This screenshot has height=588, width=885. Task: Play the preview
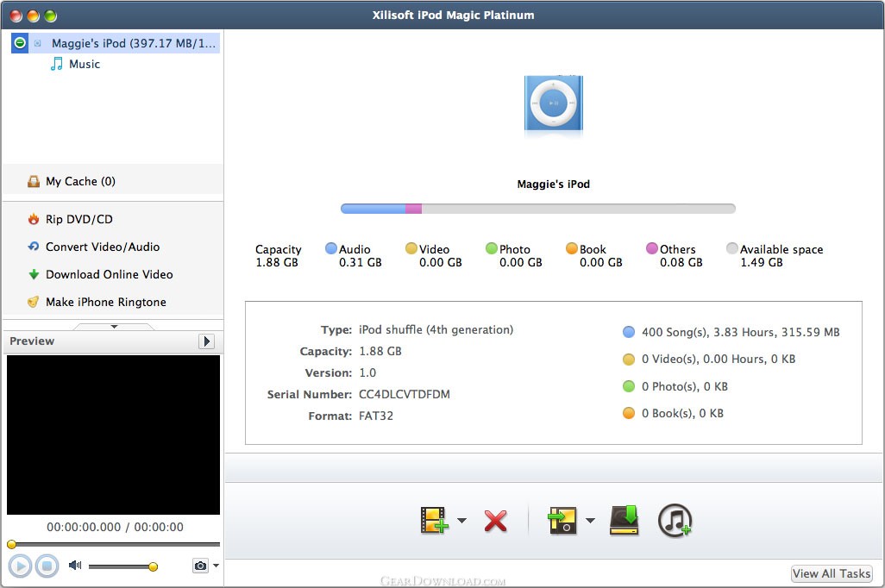[20, 566]
